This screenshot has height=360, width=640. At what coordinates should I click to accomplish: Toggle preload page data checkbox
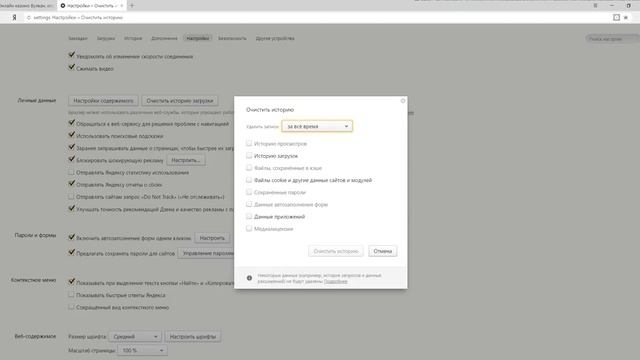71,147
